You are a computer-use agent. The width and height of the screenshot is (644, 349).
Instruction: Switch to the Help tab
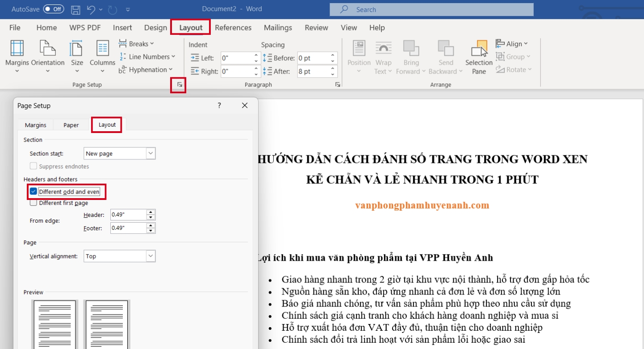377,28
